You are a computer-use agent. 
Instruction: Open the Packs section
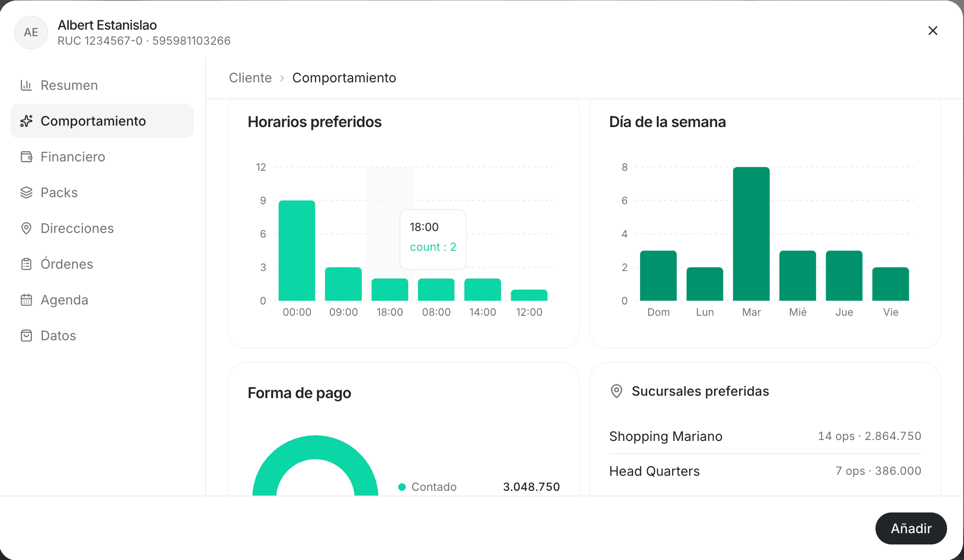click(x=102, y=192)
